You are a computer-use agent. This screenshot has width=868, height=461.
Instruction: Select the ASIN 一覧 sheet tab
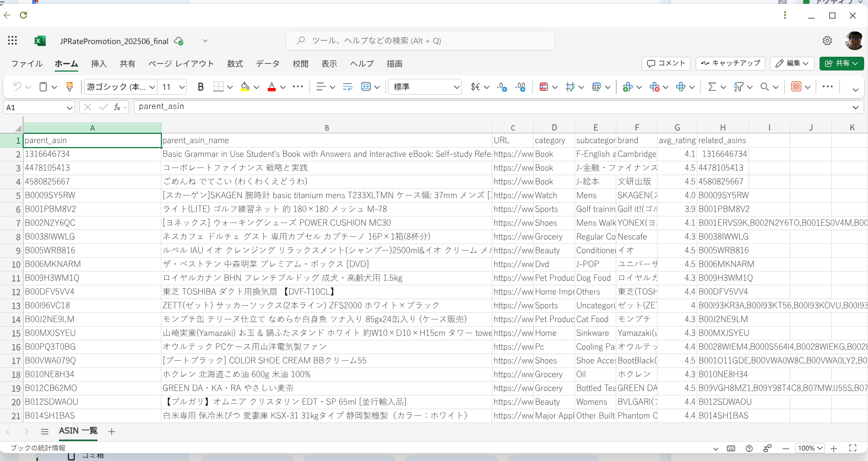[78, 431]
